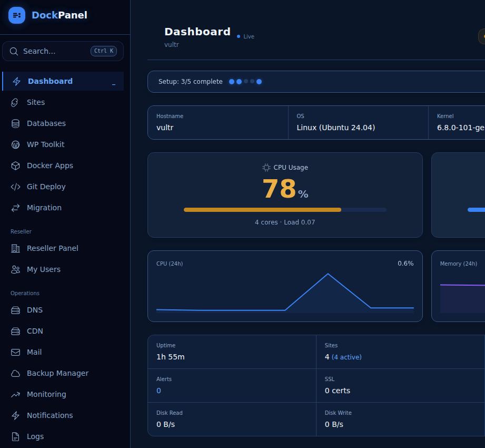Image resolution: width=485 pixels, height=448 pixels.
Task: Click the Databases cylinder icon
Action: [15, 123]
